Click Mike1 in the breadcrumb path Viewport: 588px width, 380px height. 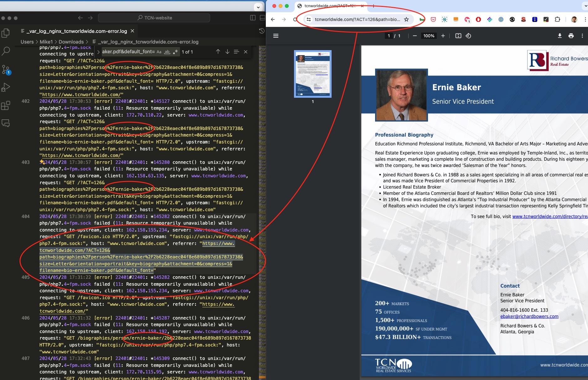[x=46, y=42]
